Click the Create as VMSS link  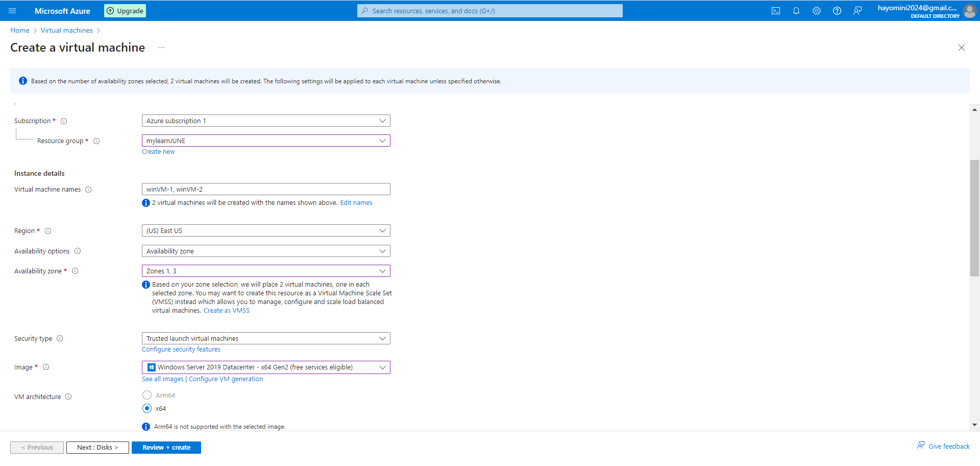pos(227,311)
